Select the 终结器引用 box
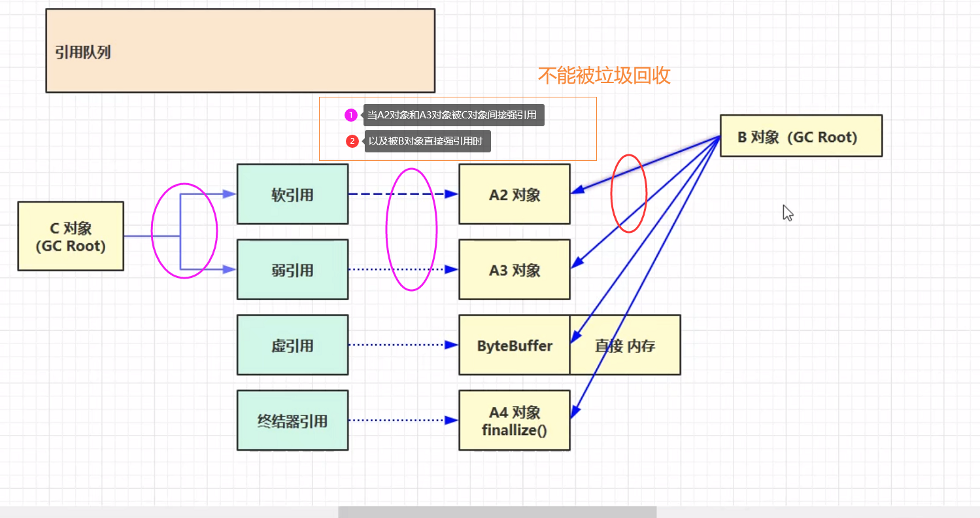This screenshot has width=980, height=518. pos(292,421)
